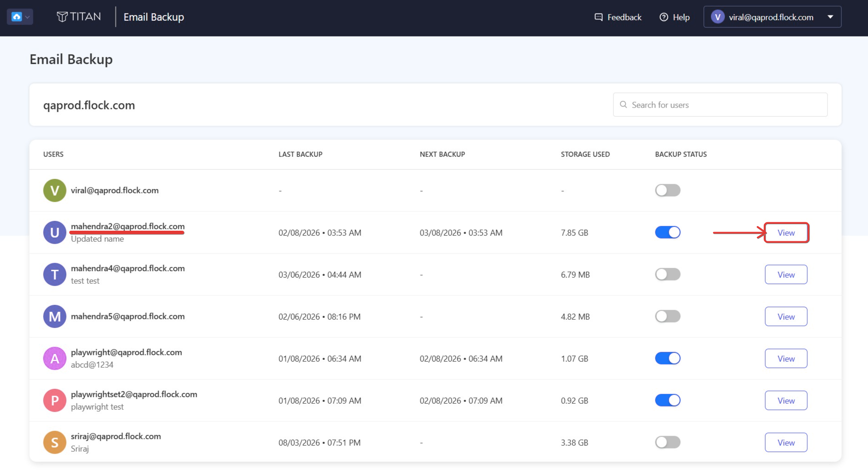
Task: Click last backup 08/03/2026 • 07:51 PM
Action: click(x=319, y=442)
